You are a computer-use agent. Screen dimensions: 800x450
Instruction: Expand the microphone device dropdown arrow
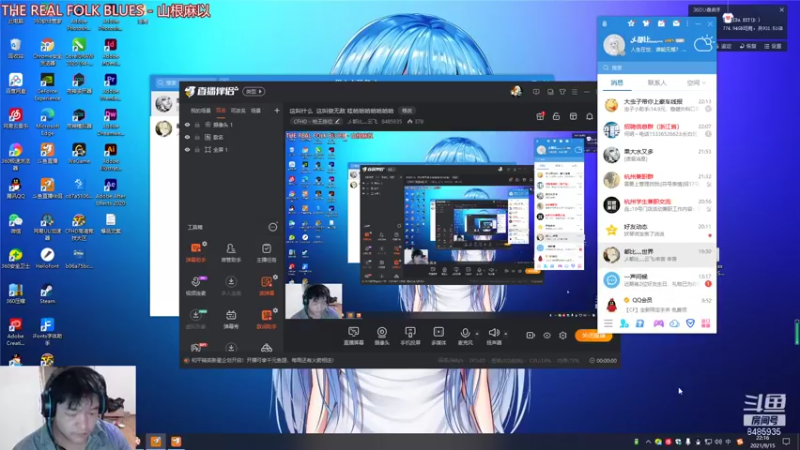tap(477, 334)
